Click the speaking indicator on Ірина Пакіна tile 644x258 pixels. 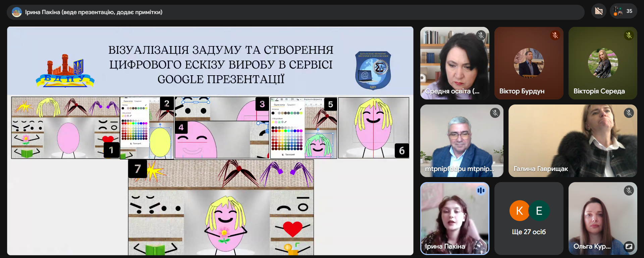pyautogui.click(x=481, y=190)
